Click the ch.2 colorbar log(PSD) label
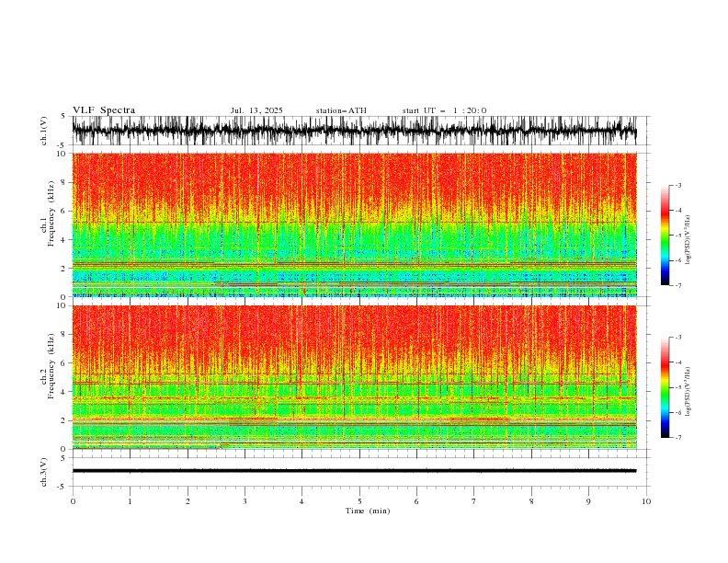Viewport: 728px width, 563px height. tap(688, 391)
